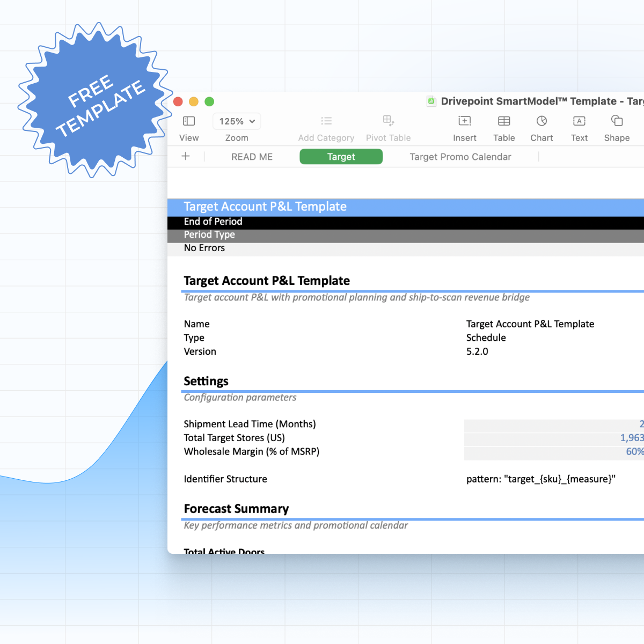
Task: Click the bold 'Target Account P&L Template' heading
Action: [267, 281]
